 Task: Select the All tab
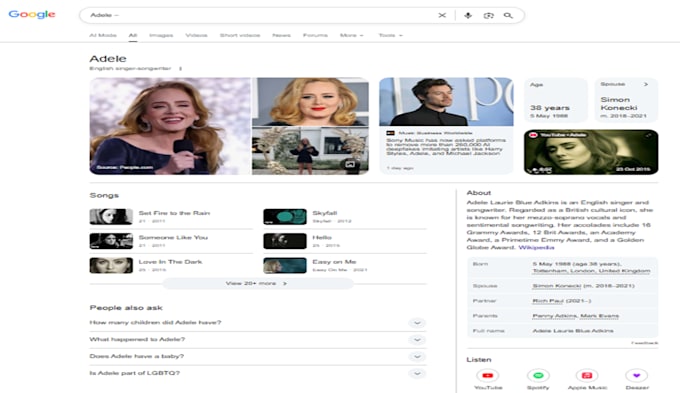point(133,35)
